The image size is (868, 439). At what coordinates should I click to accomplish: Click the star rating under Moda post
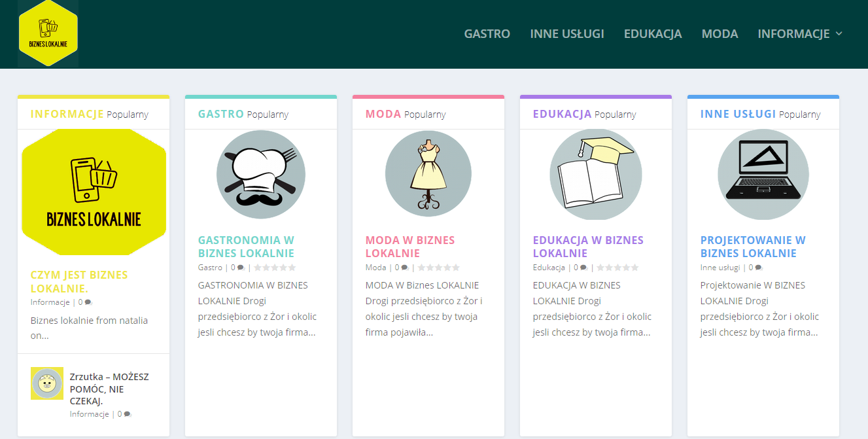click(x=438, y=268)
